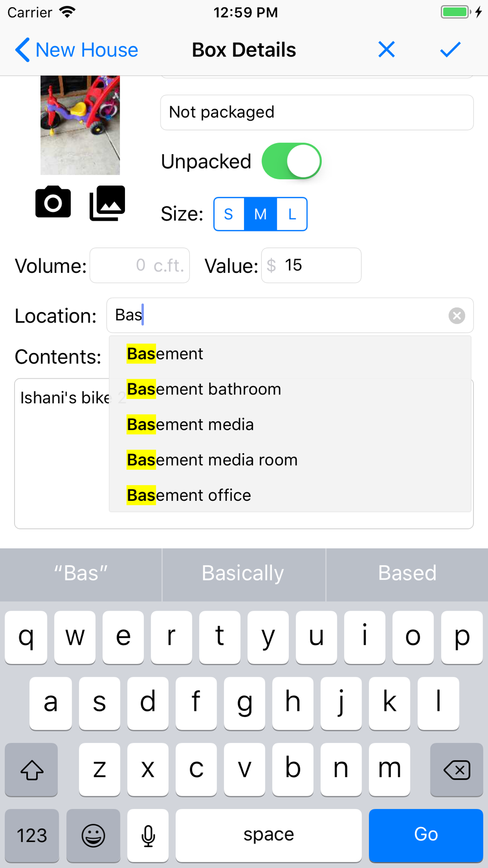This screenshot has width=488, height=868.
Task: Cancel editing with the X icon
Action: coord(386,49)
